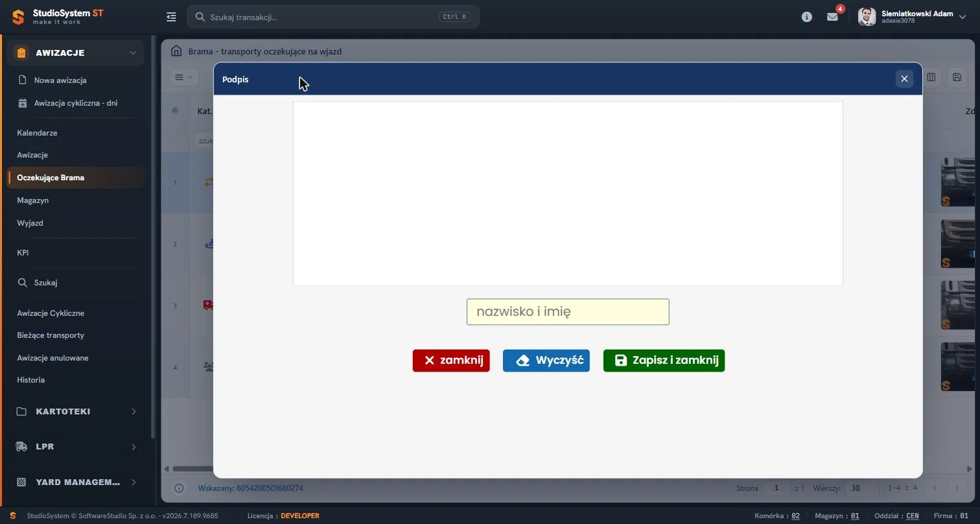
Task: Click the Magazyn 01 status value
Action: (x=855, y=516)
